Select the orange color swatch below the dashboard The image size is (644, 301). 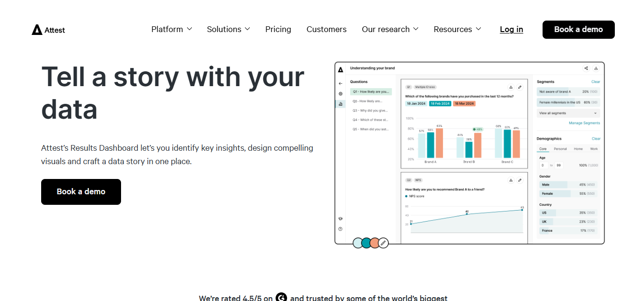point(374,243)
